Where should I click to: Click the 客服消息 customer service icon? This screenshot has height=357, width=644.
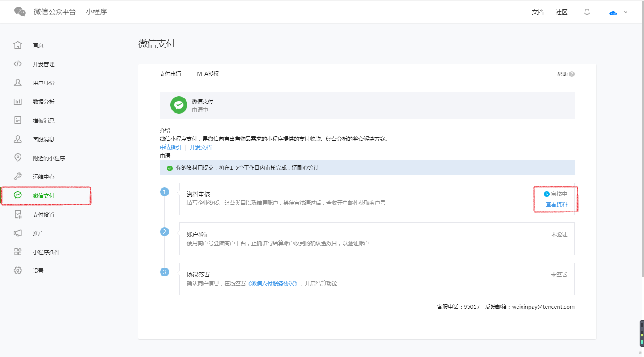[x=18, y=139]
